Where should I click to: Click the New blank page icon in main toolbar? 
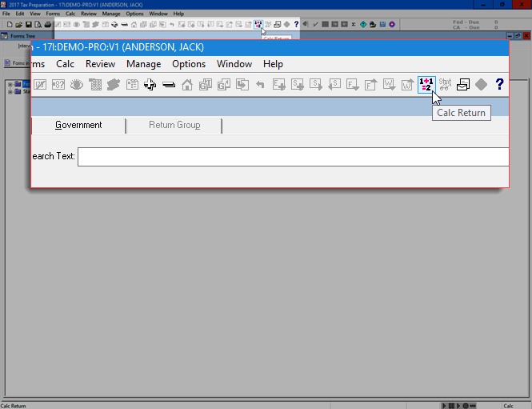[10, 25]
